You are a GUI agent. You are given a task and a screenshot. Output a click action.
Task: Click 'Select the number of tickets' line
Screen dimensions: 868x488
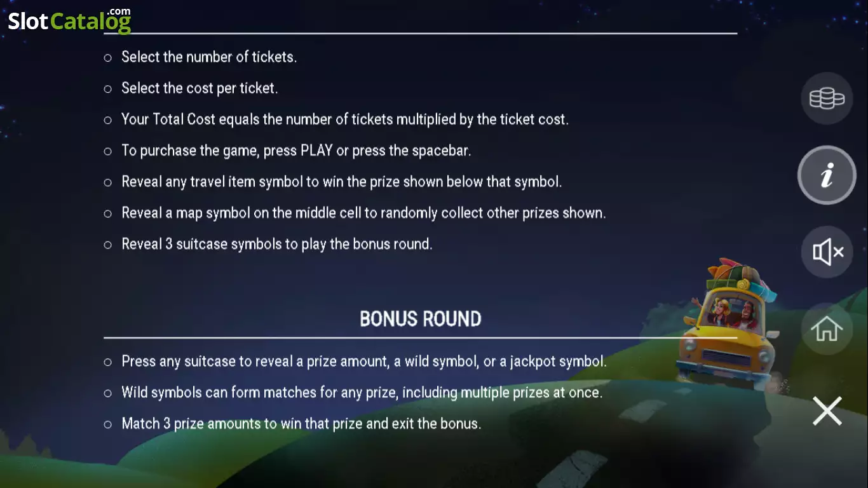209,57
